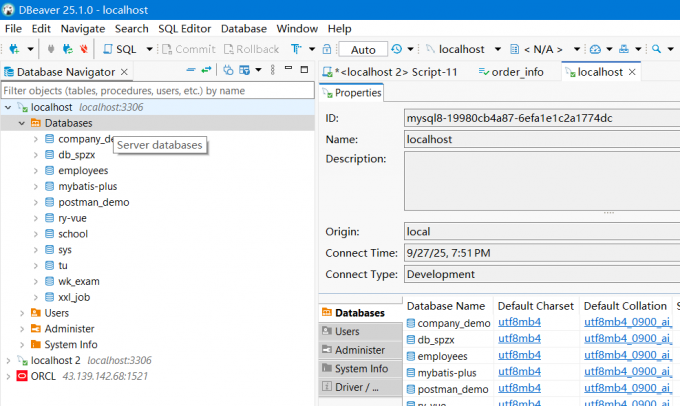The width and height of the screenshot is (680, 406).
Task: Select the employees database in navigator tree
Action: pyautogui.click(x=81, y=170)
